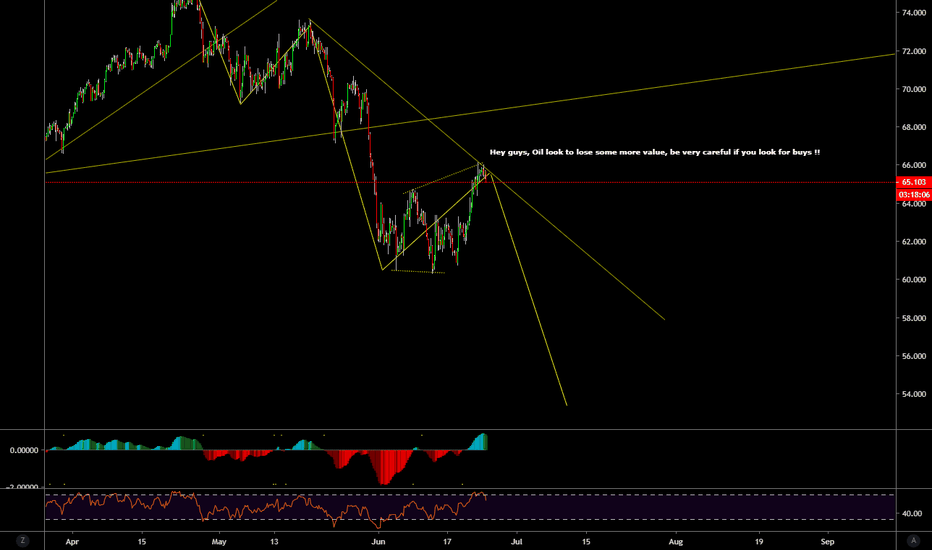This screenshot has width=932, height=550.
Task: Click the 0.00000 histogram indicator scale label
Action: [x=24, y=451]
